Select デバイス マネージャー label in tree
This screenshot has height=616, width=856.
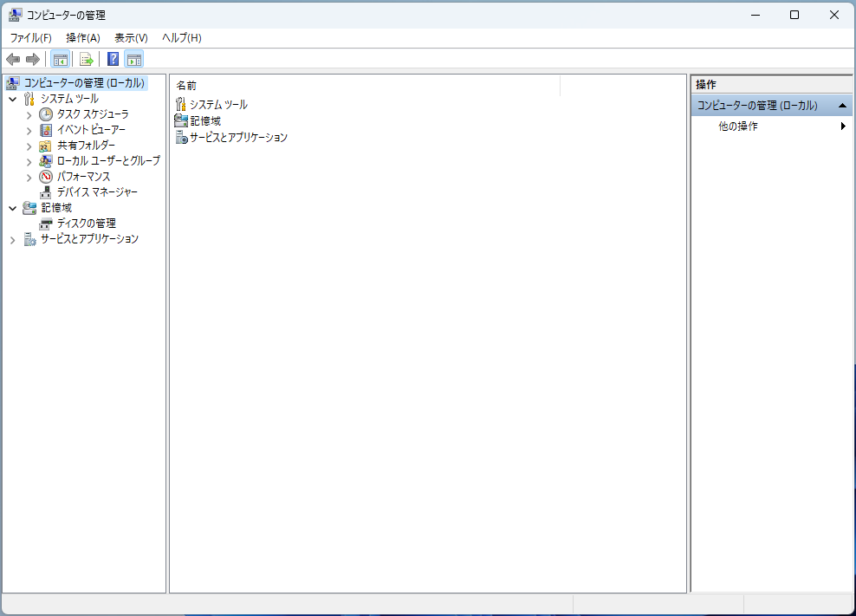97,192
